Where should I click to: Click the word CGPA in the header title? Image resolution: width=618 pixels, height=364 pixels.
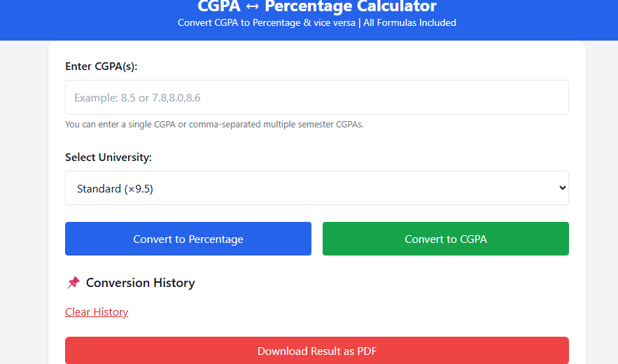coord(219,6)
